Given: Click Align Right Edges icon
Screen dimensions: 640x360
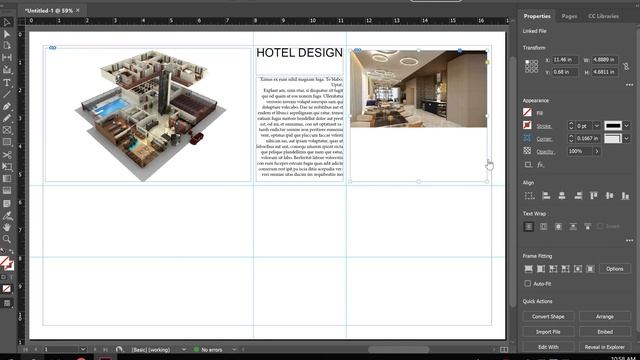Looking at the screenshot, I should [578, 196].
